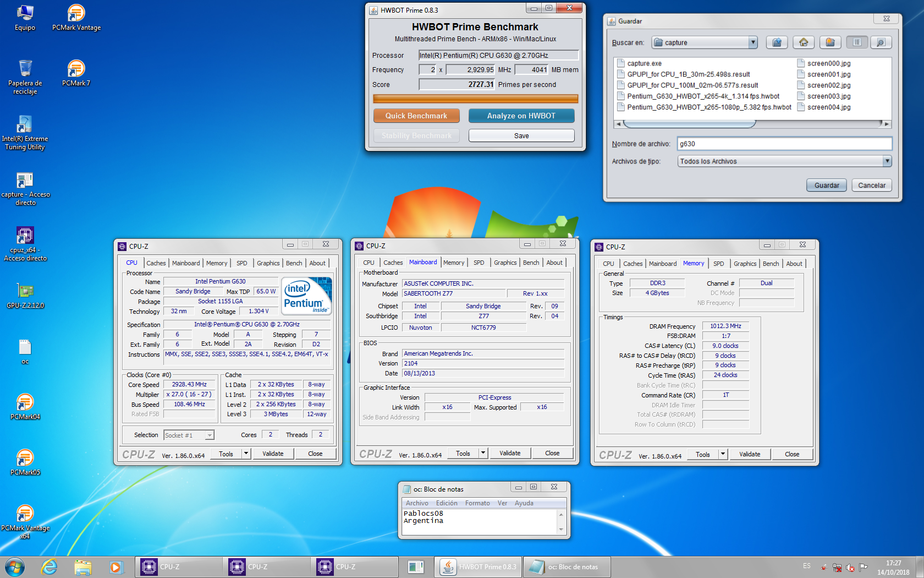Click Save button in HWBOT Prime
This screenshot has height=578, width=924.
pos(521,135)
